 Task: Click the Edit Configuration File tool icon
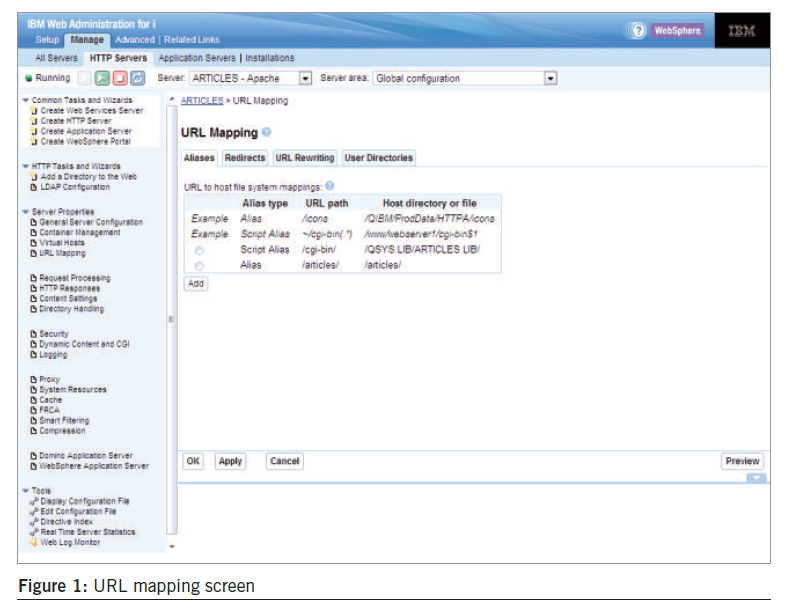[x=34, y=512]
